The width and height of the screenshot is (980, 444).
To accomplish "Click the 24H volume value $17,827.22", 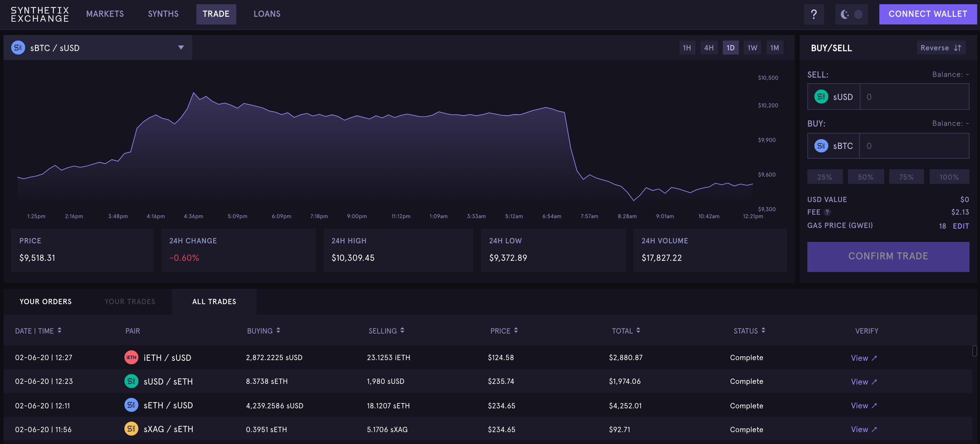I will [662, 258].
